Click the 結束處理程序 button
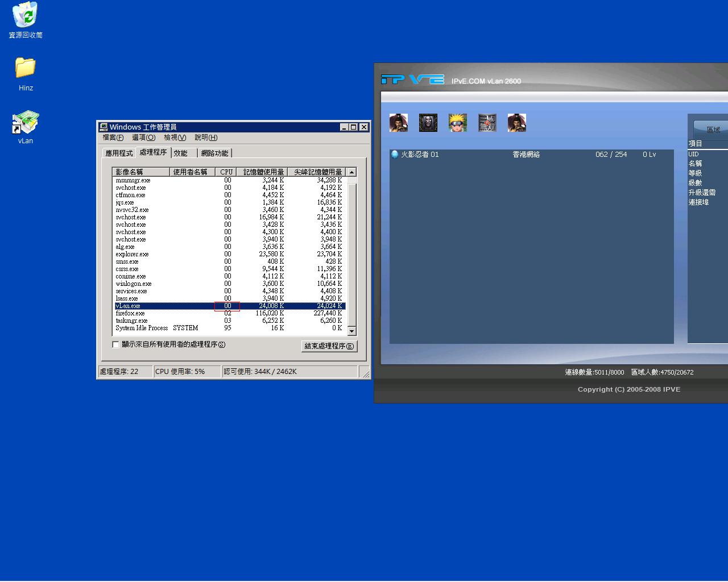The width and height of the screenshot is (728, 582). [x=329, y=346]
